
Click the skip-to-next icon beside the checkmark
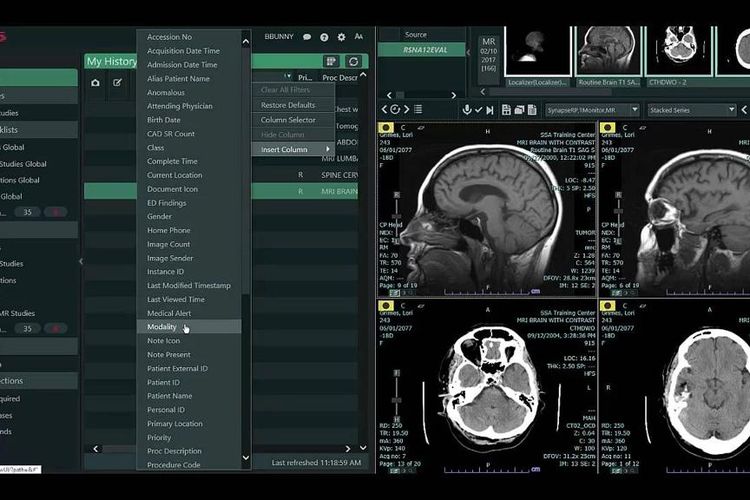[491, 109]
